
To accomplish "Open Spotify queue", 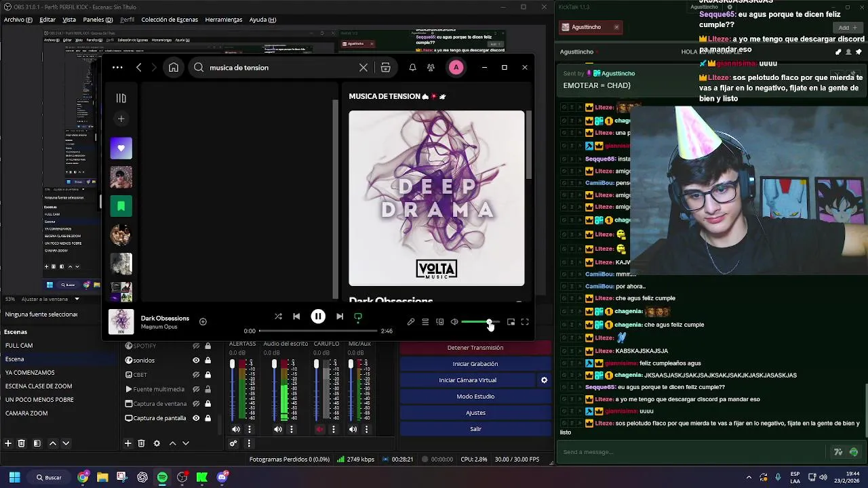I will (425, 322).
